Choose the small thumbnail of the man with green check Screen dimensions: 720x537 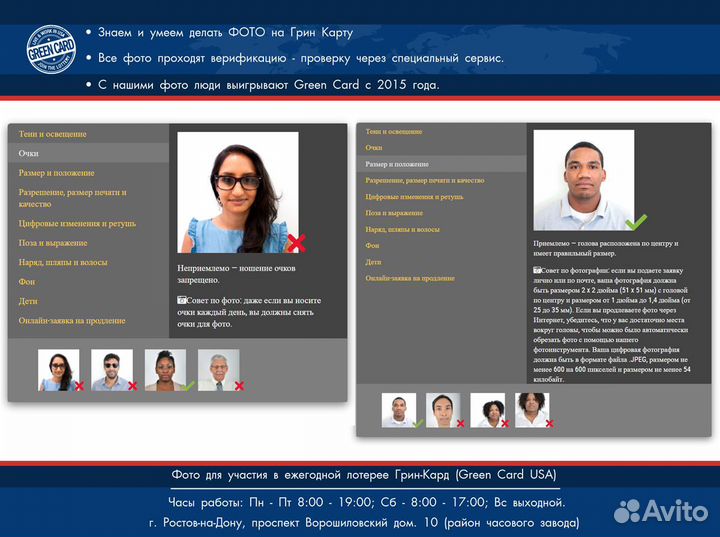[x=399, y=410]
